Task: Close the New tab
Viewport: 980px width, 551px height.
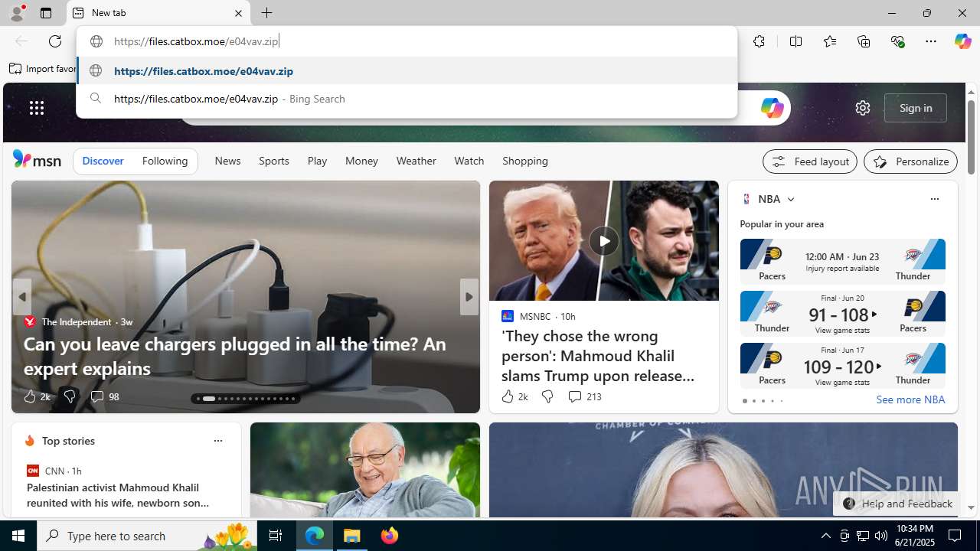Action: pyautogui.click(x=238, y=13)
